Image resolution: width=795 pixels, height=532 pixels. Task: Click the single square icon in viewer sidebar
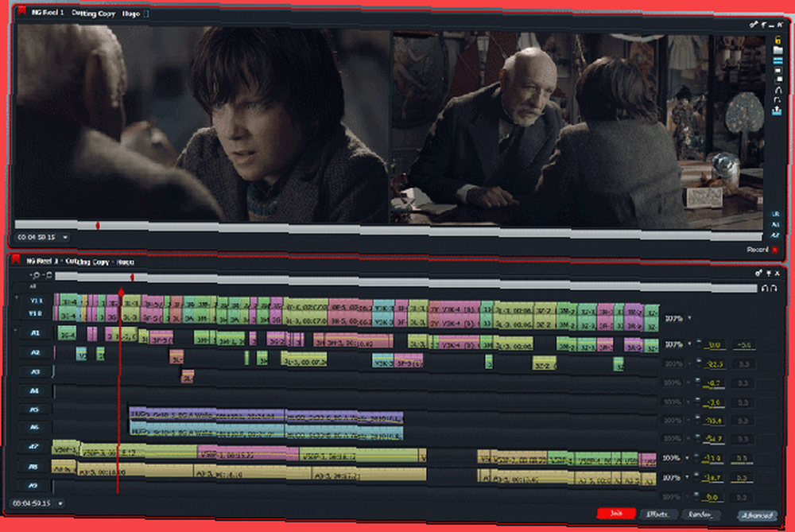[x=778, y=71]
